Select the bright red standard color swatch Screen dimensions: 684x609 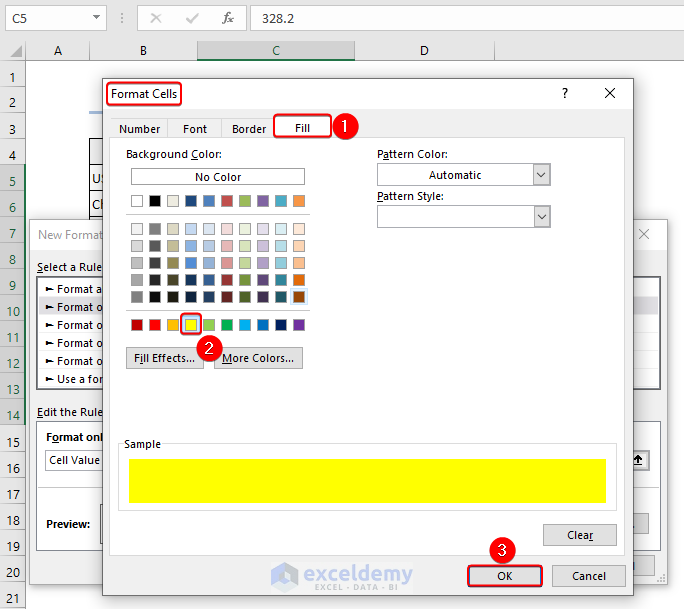(x=155, y=325)
